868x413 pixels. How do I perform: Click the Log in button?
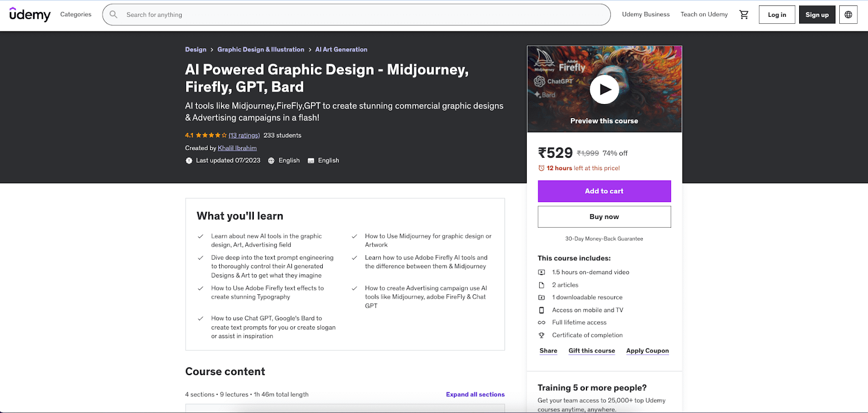point(777,15)
